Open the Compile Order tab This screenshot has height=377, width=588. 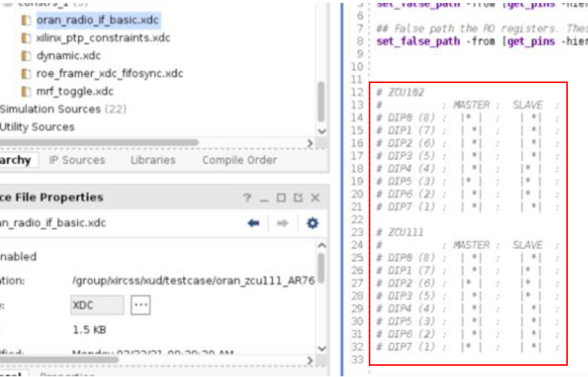(239, 160)
